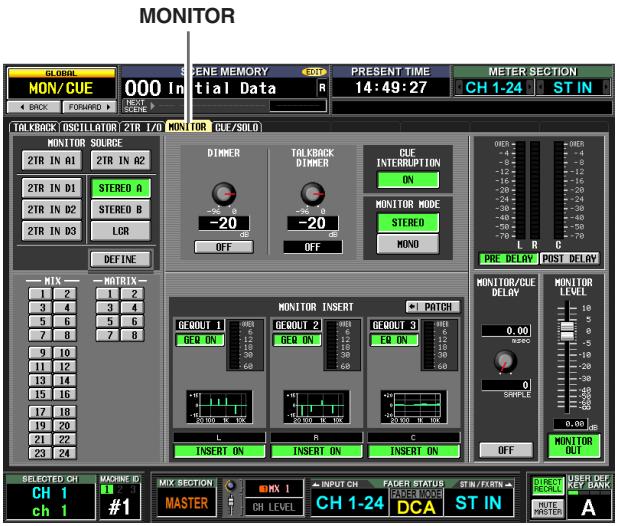Select 2TR IN D3 monitor source
The height and width of the screenshot is (526, 620).
point(52,231)
